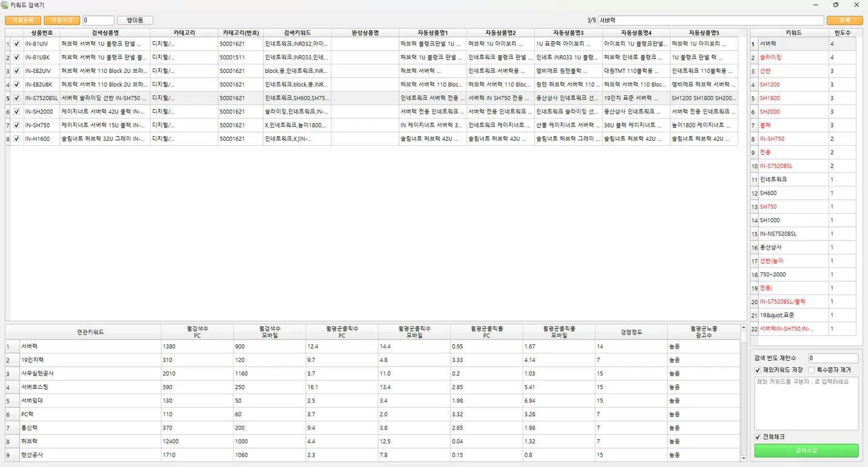The height and width of the screenshot is (467, 868).
Task: Select keyword IN-NS7520BSL in frequency list
Action: click(x=793, y=234)
